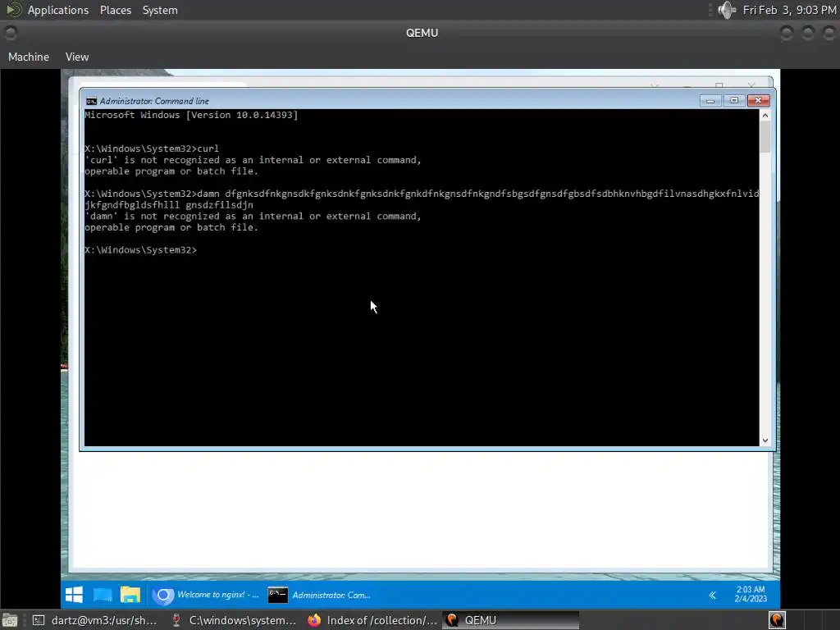Click the "'curl' is not recognized" error line
Viewport: 840px width, 630px height.
coord(253,160)
